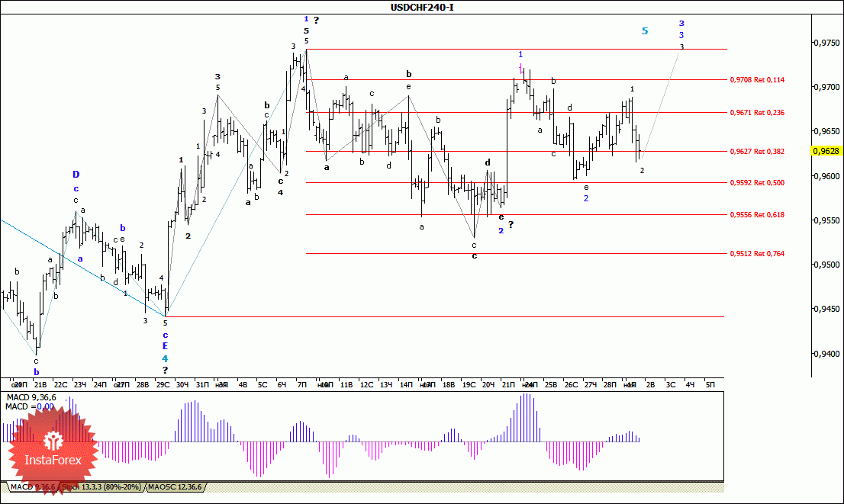
Task: Click the 7П date axis label
Action: [x=302, y=384]
